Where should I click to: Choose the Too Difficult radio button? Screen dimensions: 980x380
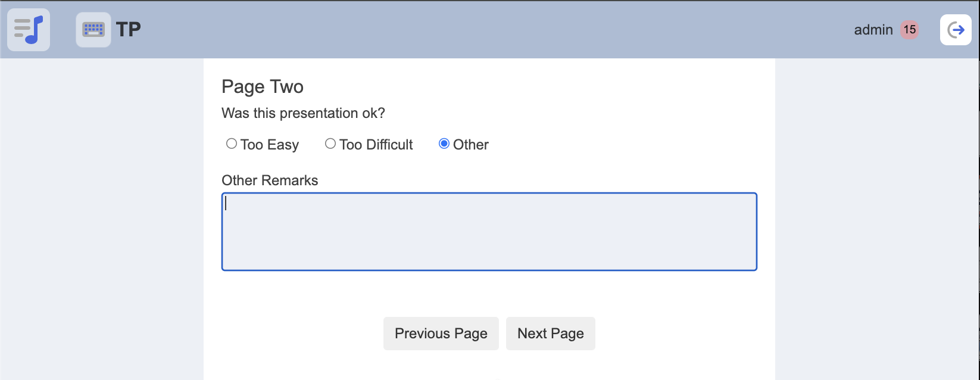click(x=330, y=144)
